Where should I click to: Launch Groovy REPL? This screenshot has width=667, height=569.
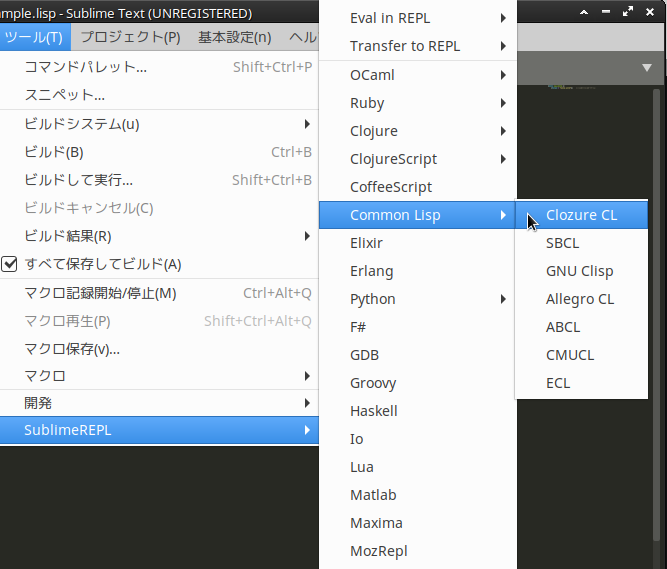[418, 383]
